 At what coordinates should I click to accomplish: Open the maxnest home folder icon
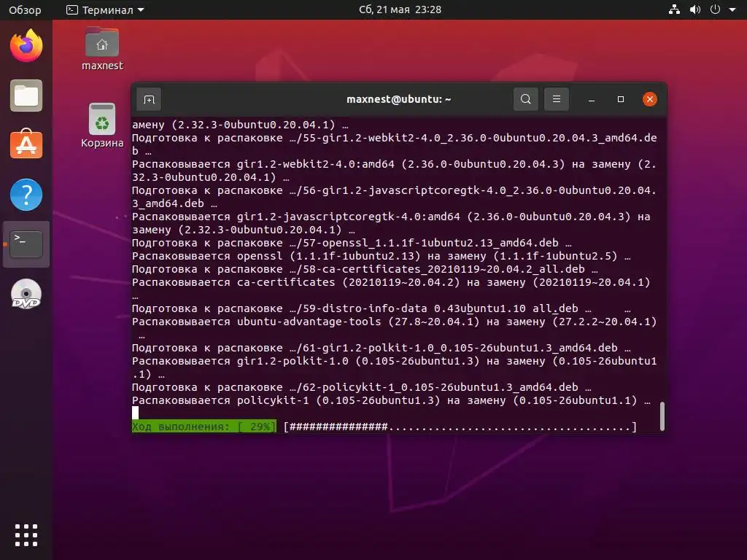(x=102, y=49)
